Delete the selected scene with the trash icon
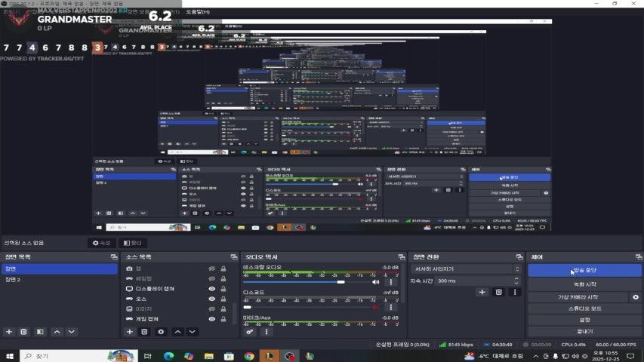 tap(24, 332)
